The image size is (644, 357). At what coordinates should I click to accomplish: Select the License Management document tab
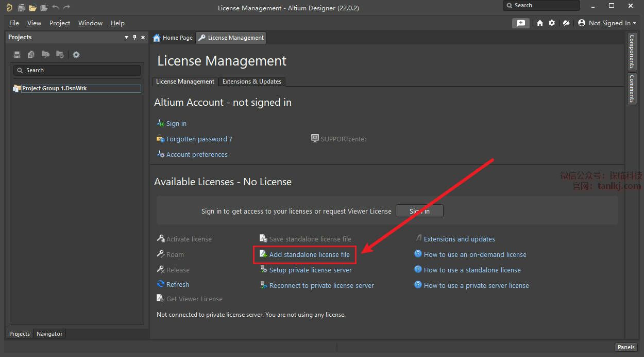point(231,38)
